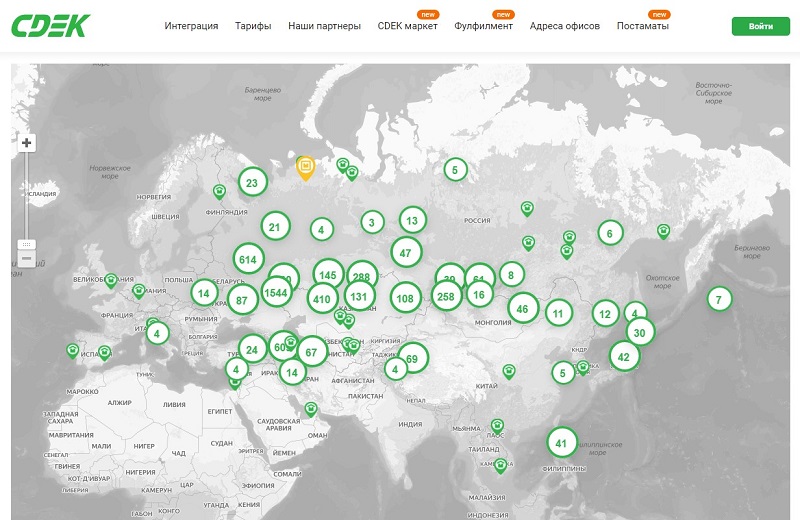
Task: Zoom out the map with minus button
Action: coord(27,259)
